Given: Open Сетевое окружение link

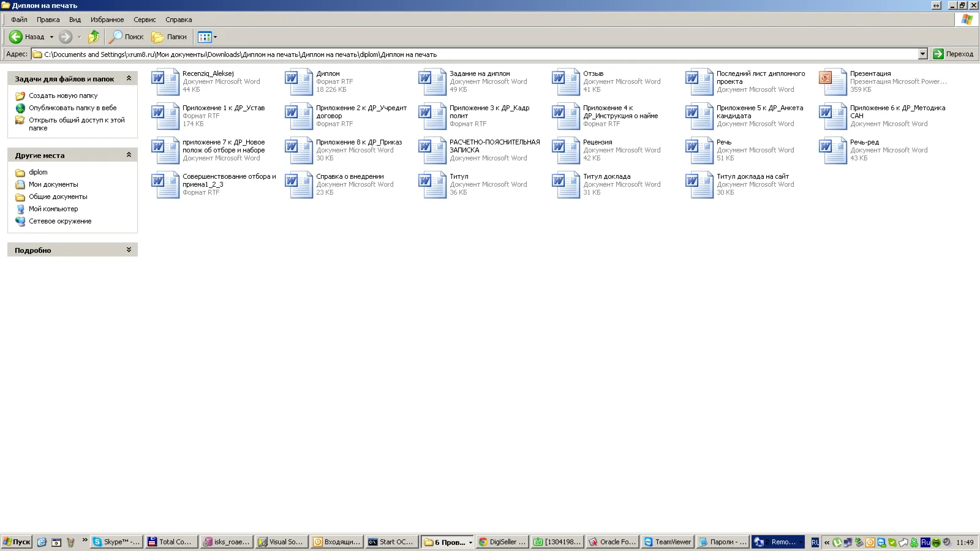Looking at the screenshot, I should (60, 221).
